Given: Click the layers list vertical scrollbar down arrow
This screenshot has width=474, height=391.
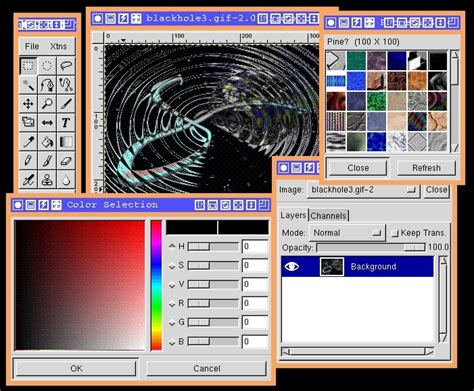Looking at the screenshot, I should (443, 338).
